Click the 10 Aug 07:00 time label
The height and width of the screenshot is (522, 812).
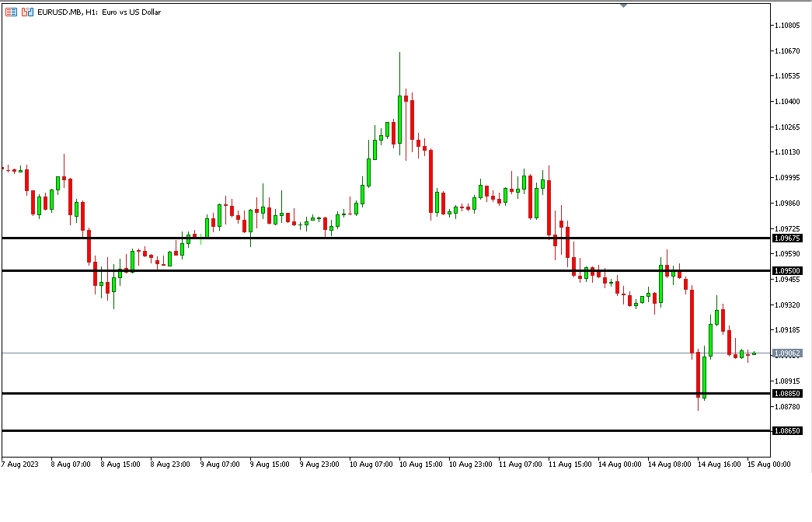pos(371,465)
